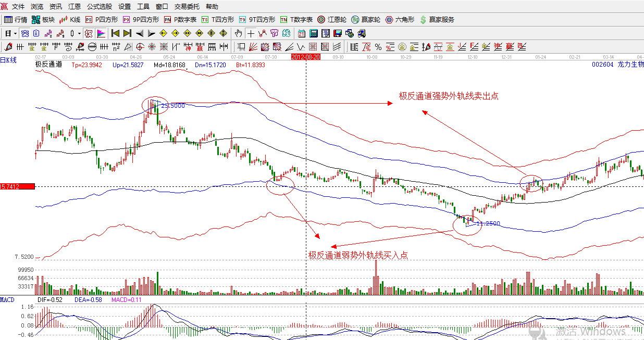Open the 公式选股 menu
Image resolution: width=644 pixels, height=340 pixels.
(x=99, y=7)
